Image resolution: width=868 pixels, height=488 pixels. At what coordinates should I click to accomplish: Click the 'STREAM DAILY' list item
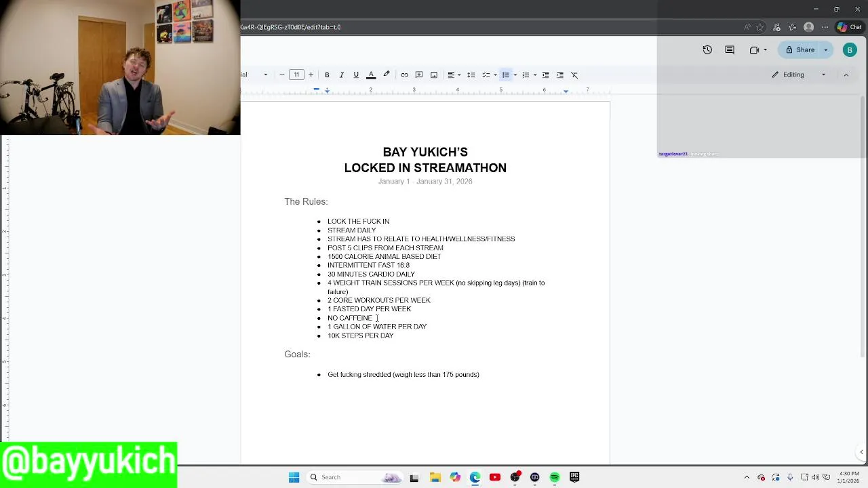pos(351,230)
